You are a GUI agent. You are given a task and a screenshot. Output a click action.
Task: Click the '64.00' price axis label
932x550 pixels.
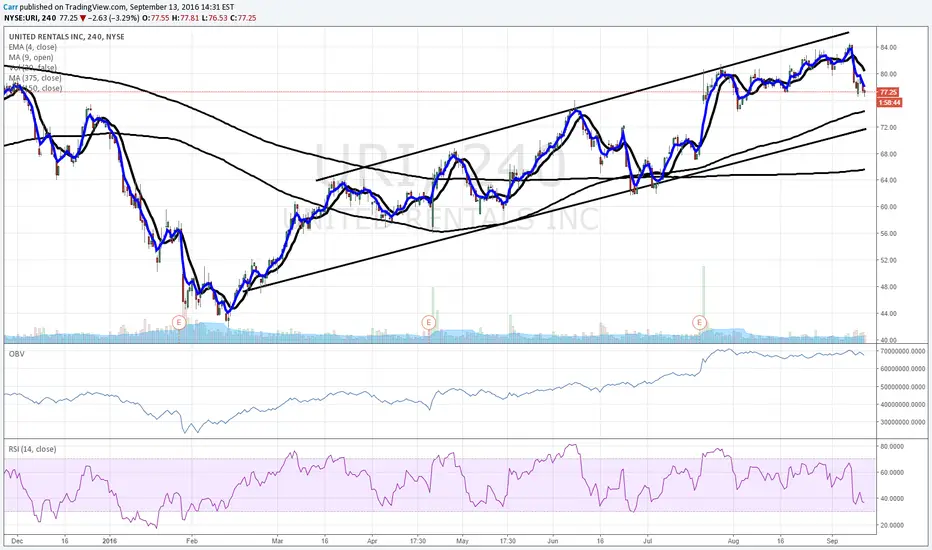pos(889,180)
